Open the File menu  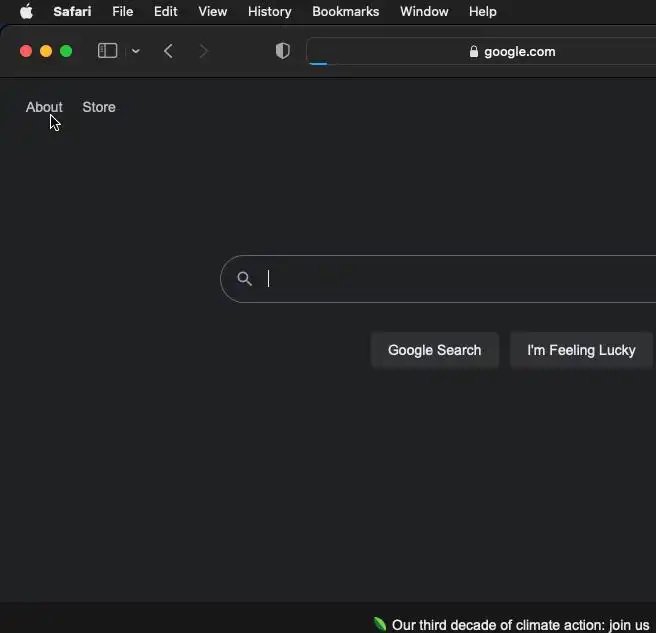tap(123, 11)
